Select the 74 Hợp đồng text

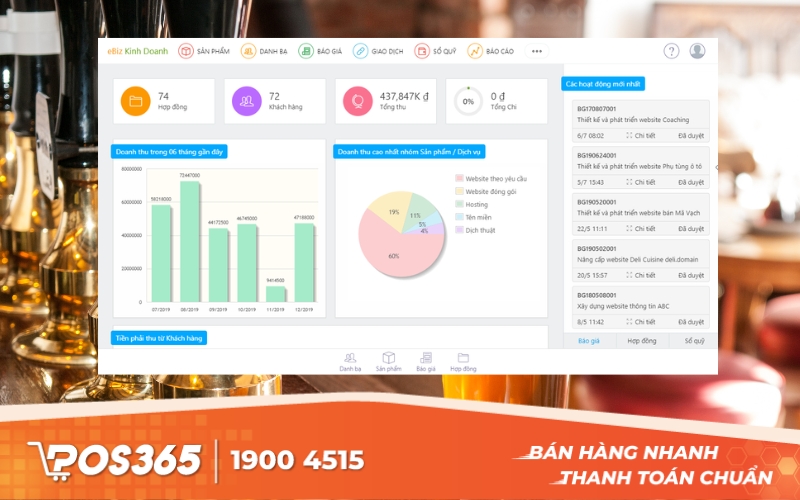pos(172,101)
